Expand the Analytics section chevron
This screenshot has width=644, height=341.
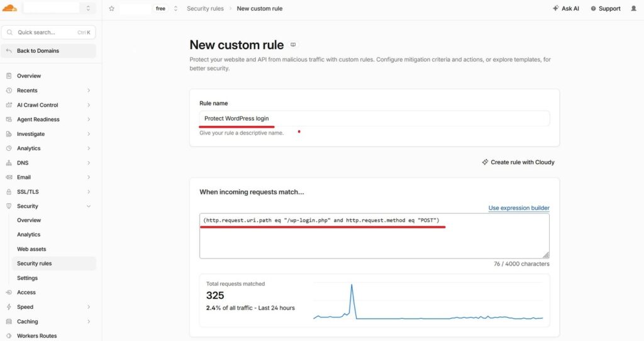89,148
